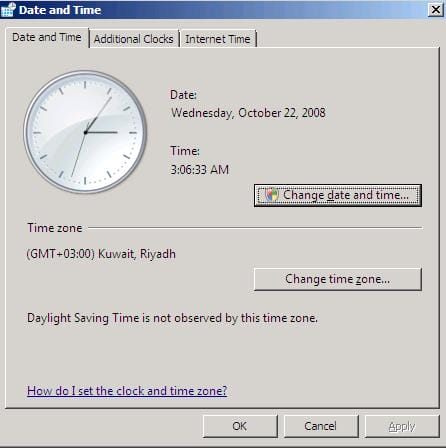This screenshot has height=448, width=446.
Task: Click the Date and Time title bar icon
Action: 8,10
